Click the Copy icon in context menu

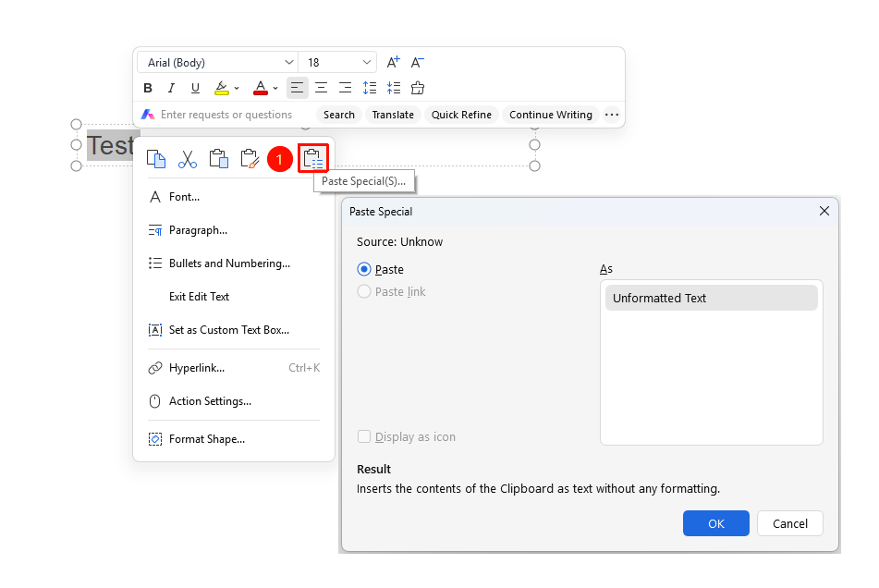[156, 159]
